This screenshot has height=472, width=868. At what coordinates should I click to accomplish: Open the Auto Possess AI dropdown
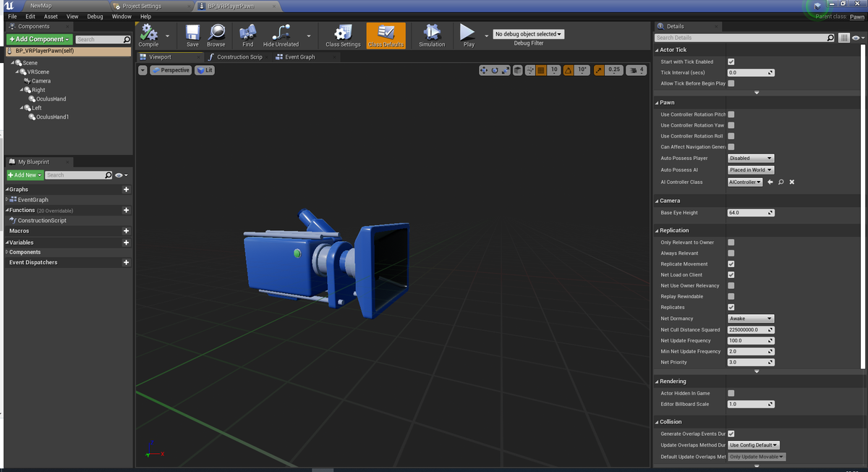751,170
